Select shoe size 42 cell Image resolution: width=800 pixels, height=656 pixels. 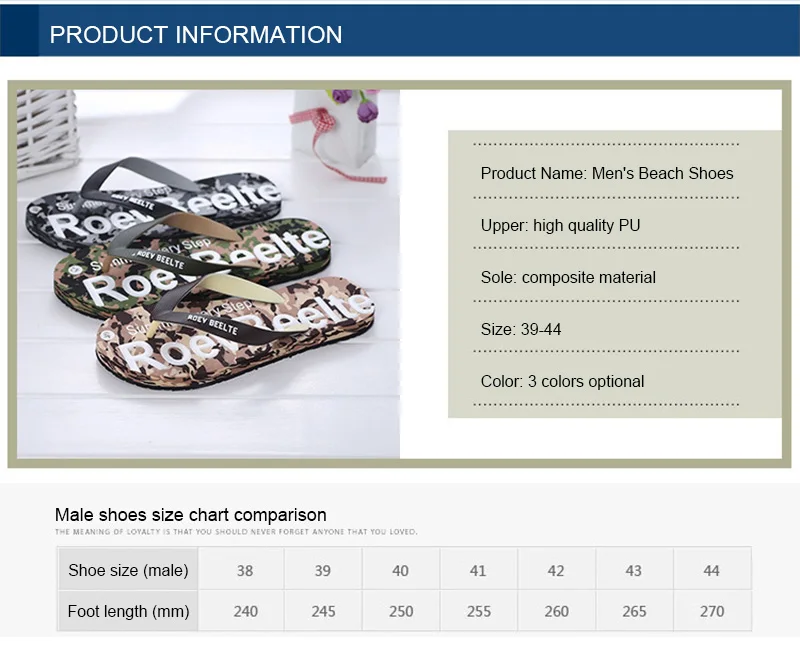pos(557,570)
